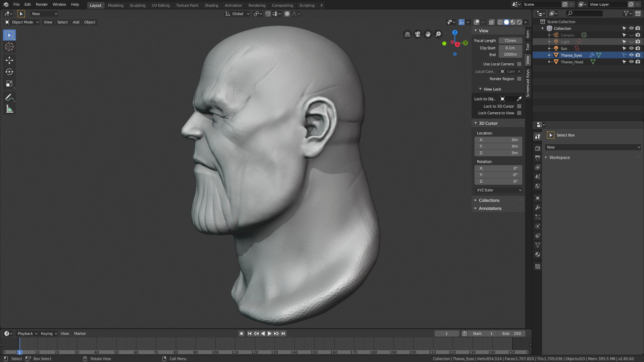Click the Focal Length 72mm field
644x362 pixels.
coord(510,41)
